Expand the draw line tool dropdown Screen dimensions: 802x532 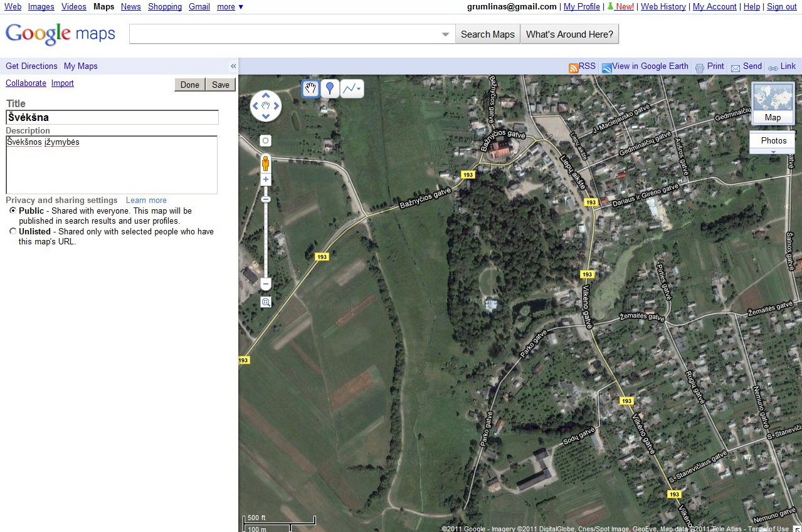pyautogui.click(x=359, y=89)
